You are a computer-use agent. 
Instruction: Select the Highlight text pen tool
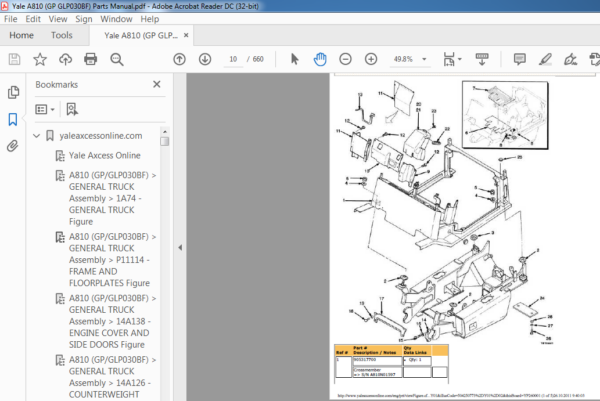point(545,59)
